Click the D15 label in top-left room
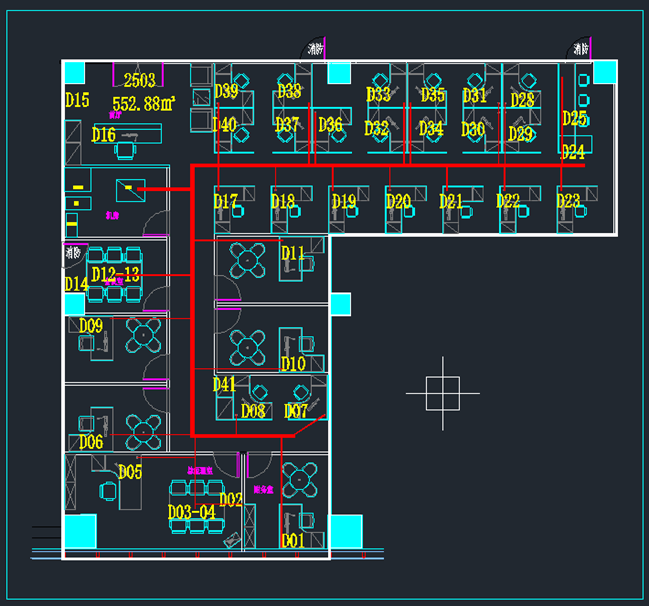The image size is (649, 606). click(77, 100)
